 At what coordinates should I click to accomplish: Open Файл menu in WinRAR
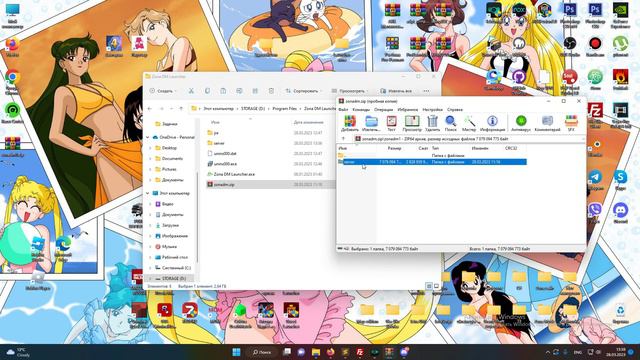[343, 109]
